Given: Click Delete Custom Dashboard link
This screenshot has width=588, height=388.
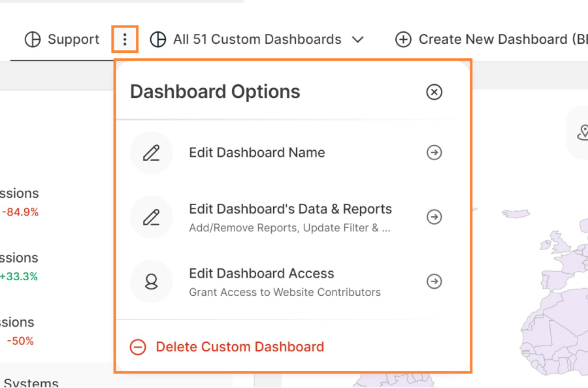Looking at the screenshot, I should coord(240,347).
